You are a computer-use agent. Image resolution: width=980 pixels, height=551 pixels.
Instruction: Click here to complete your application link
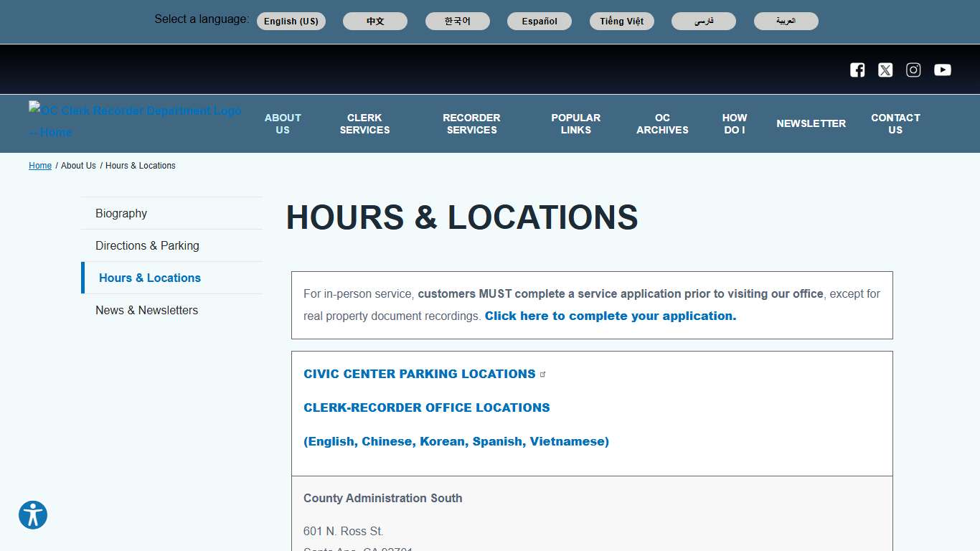[610, 316]
